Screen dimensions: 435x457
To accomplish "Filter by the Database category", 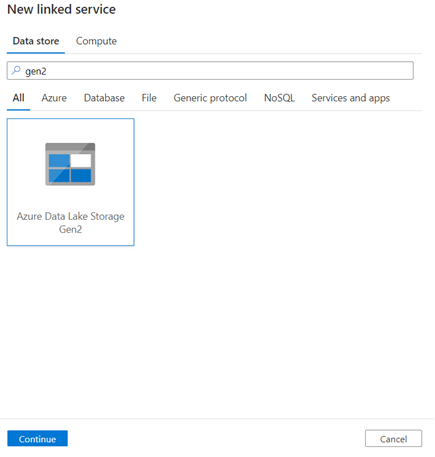I will [x=104, y=98].
